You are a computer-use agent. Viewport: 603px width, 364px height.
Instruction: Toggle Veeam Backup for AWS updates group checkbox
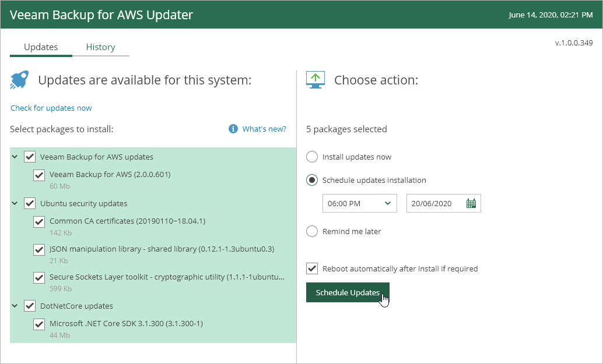(x=30, y=157)
